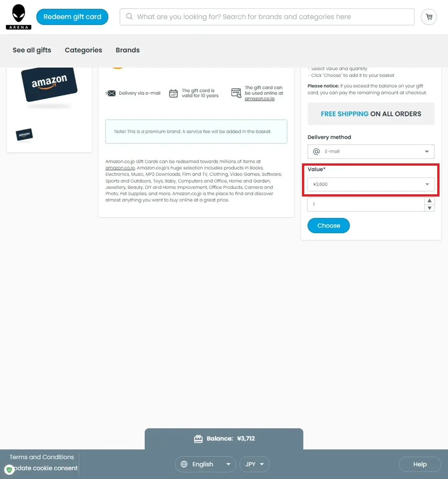
Task: Decrease quantity with the down arrow
Action: coord(429,208)
